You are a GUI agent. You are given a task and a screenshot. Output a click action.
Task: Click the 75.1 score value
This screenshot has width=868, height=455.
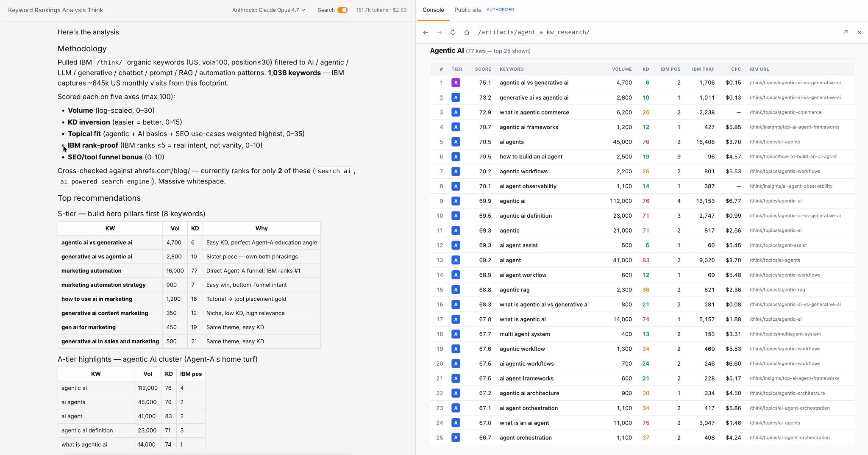tap(485, 83)
